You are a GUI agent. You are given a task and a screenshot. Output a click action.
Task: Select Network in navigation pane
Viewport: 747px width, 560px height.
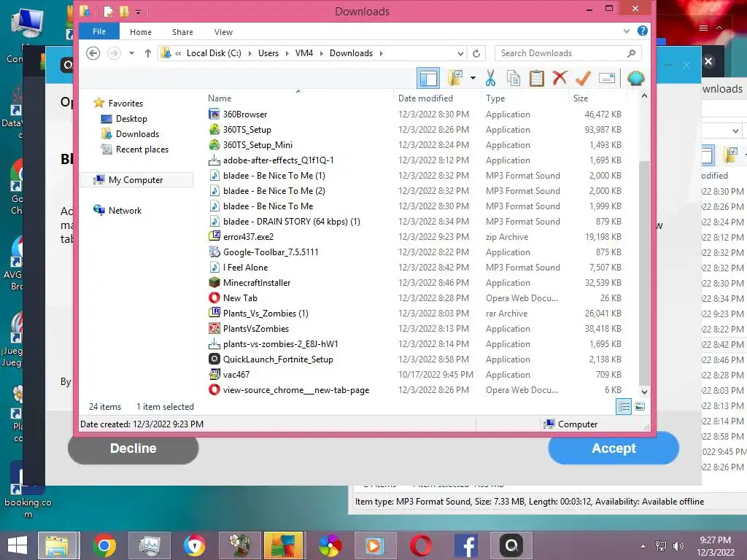[x=125, y=210]
